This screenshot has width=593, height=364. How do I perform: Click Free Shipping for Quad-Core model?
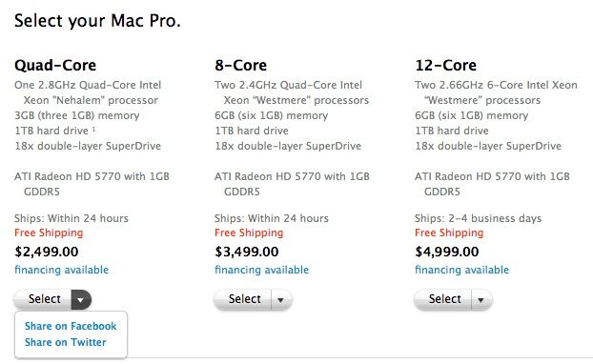click(x=49, y=233)
